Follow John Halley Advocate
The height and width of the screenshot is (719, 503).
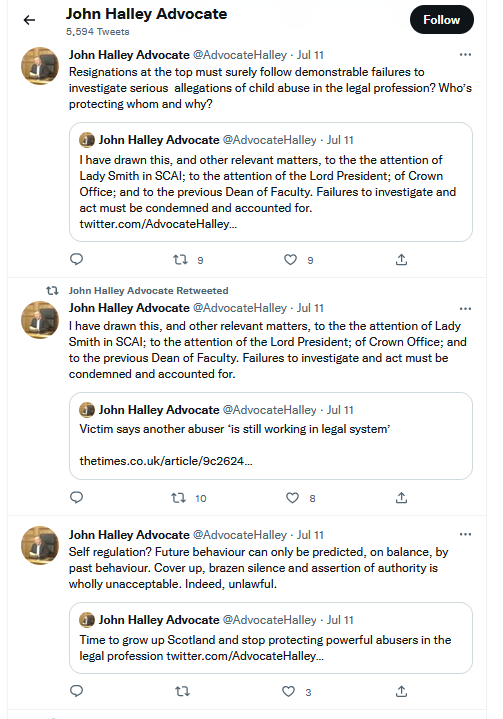point(442,20)
